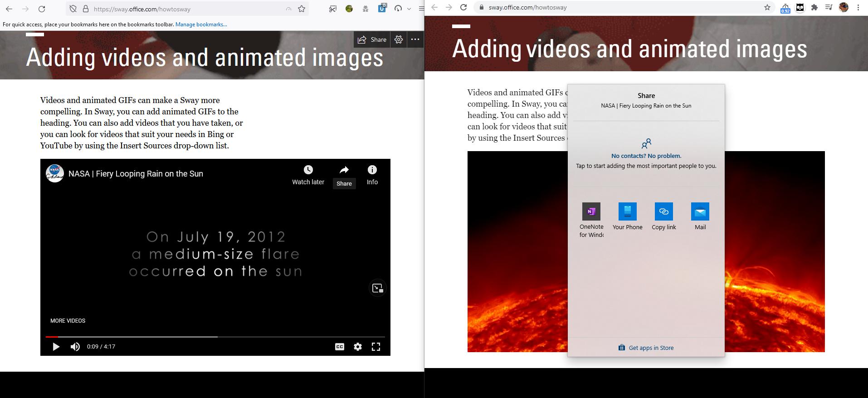Click the green round Firefox toolbar icon
The image size is (868, 398).
tap(349, 9)
